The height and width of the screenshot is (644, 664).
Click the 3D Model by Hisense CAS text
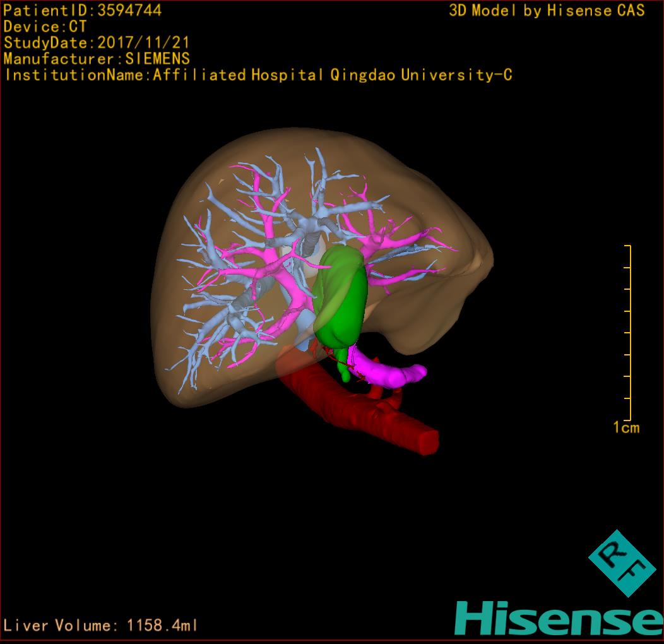[547, 10]
